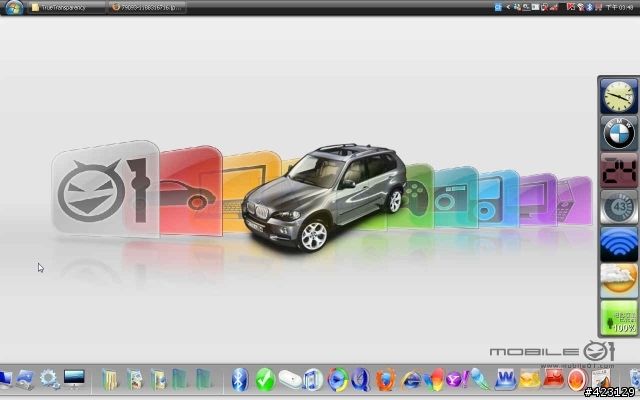Open the iMac-style monitor icon in dock
Screen dimensions: 640x400
pyautogui.click(x=74, y=379)
